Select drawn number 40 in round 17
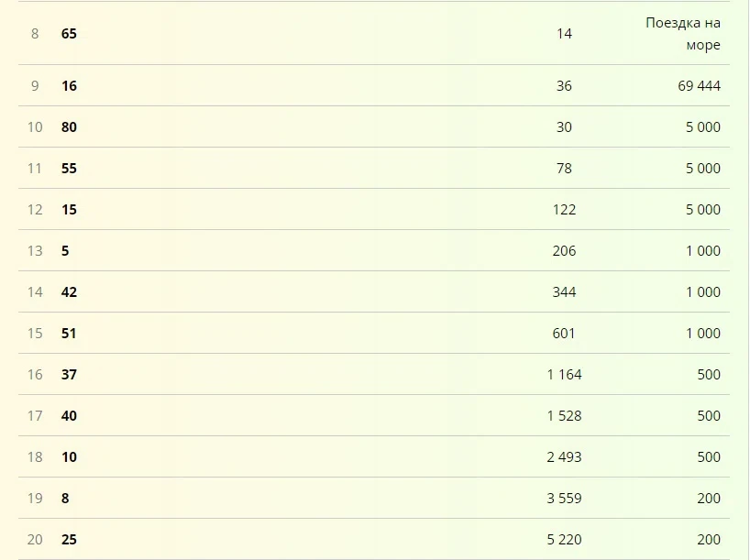The width and height of the screenshot is (750, 560). (x=69, y=415)
